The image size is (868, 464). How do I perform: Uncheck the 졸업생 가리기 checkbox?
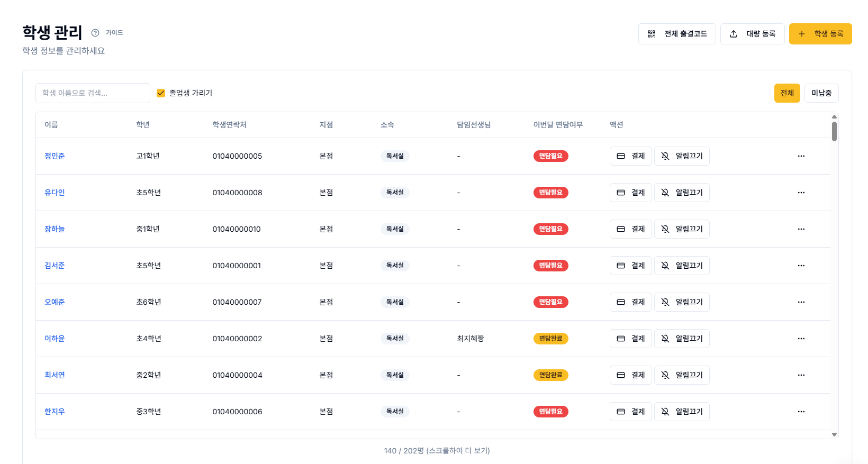coord(161,93)
